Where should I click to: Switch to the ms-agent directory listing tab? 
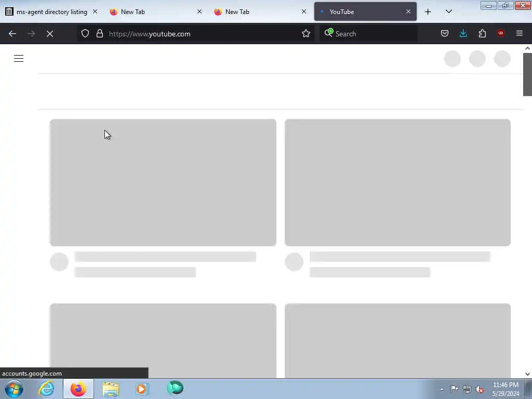51,11
